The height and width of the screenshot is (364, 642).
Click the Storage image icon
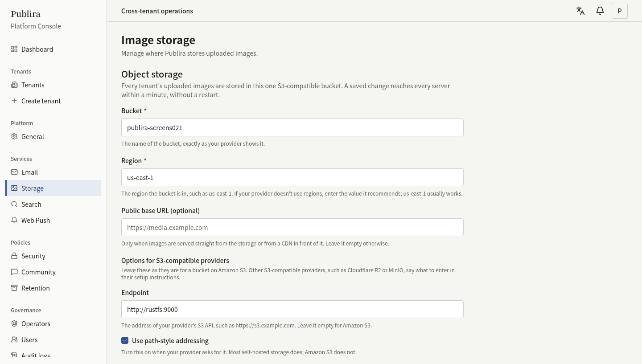[x=14, y=188]
